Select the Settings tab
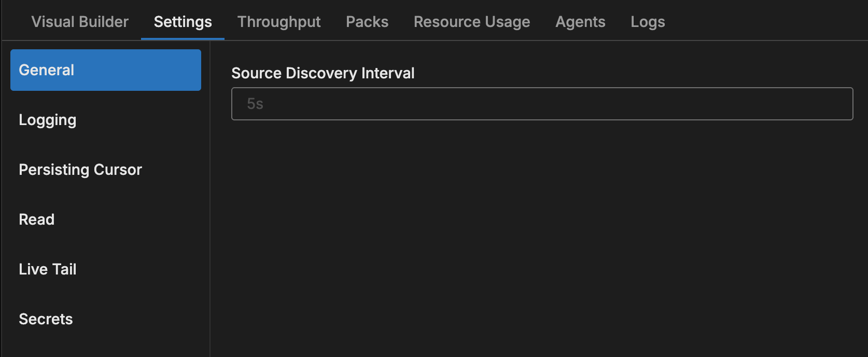The height and width of the screenshot is (357, 868). [x=183, y=22]
